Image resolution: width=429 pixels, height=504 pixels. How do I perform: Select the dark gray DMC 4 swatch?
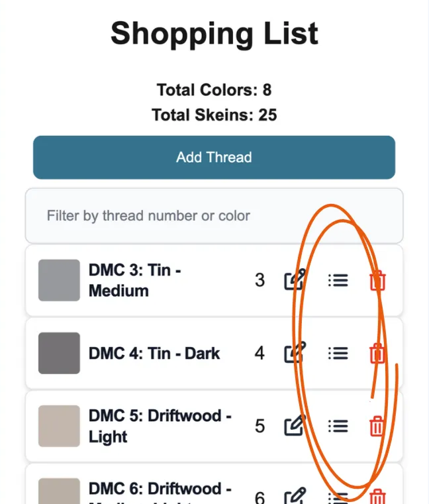(59, 353)
